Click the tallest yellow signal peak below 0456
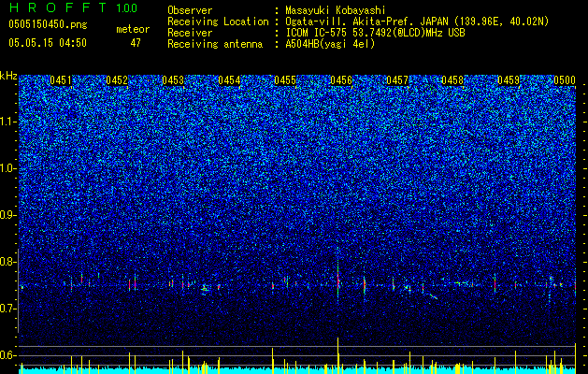 pyautogui.click(x=337, y=355)
